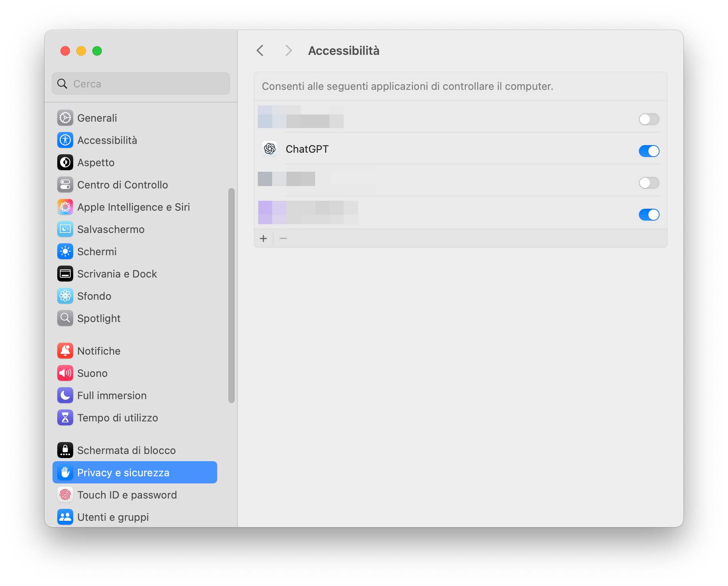Open Schermata di blocco settings
Screen dimensions: 728x586
tap(126, 450)
